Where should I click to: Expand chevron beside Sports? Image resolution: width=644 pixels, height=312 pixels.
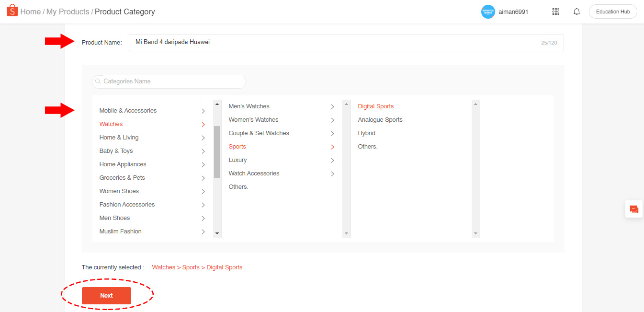pos(332,147)
